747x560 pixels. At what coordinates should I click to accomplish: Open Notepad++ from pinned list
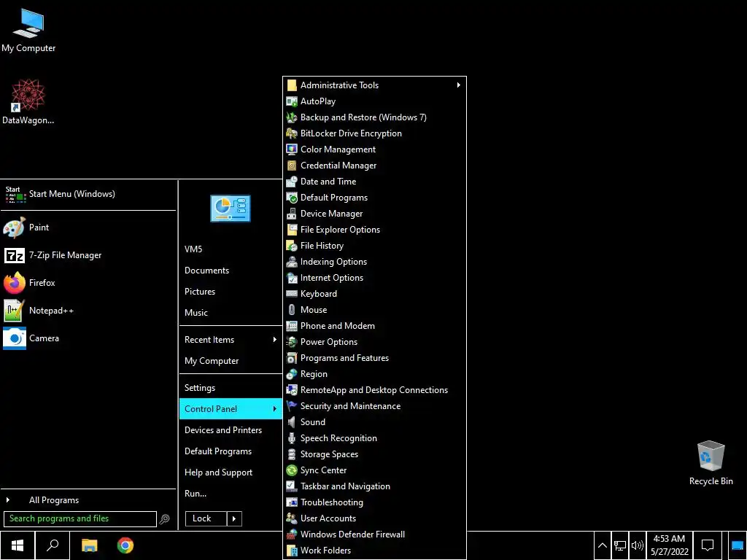[88, 311]
